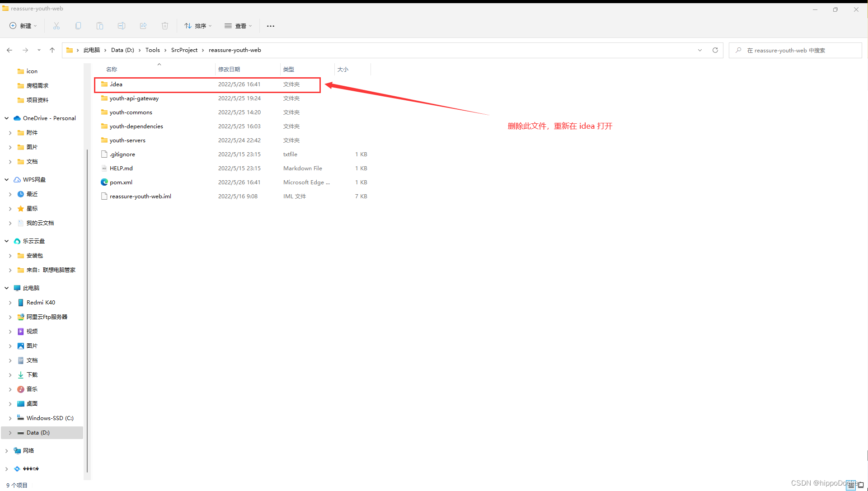Collapse the OneDrive - Personal tree
Image resolution: width=868 pixels, height=491 pixels.
(7, 118)
